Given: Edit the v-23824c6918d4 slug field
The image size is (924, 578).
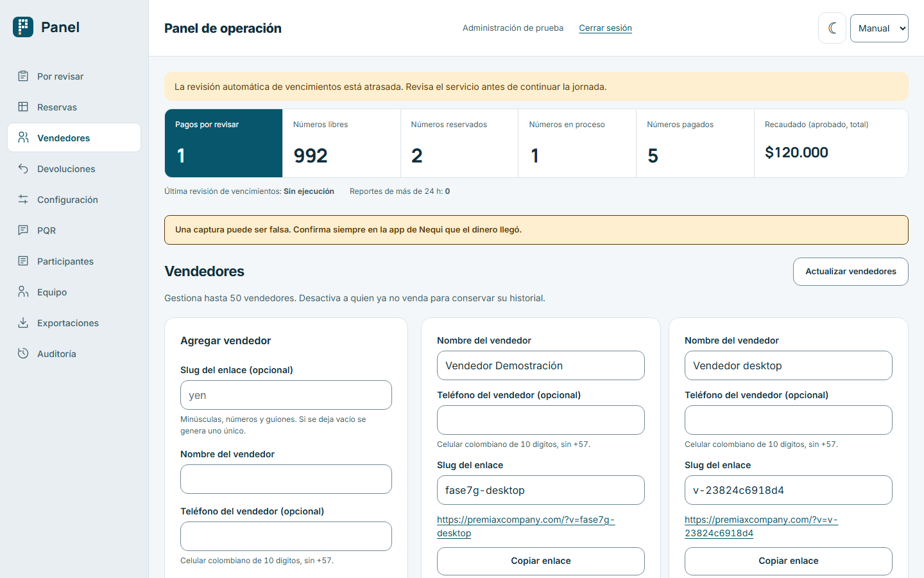Looking at the screenshot, I should pyautogui.click(x=789, y=490).
